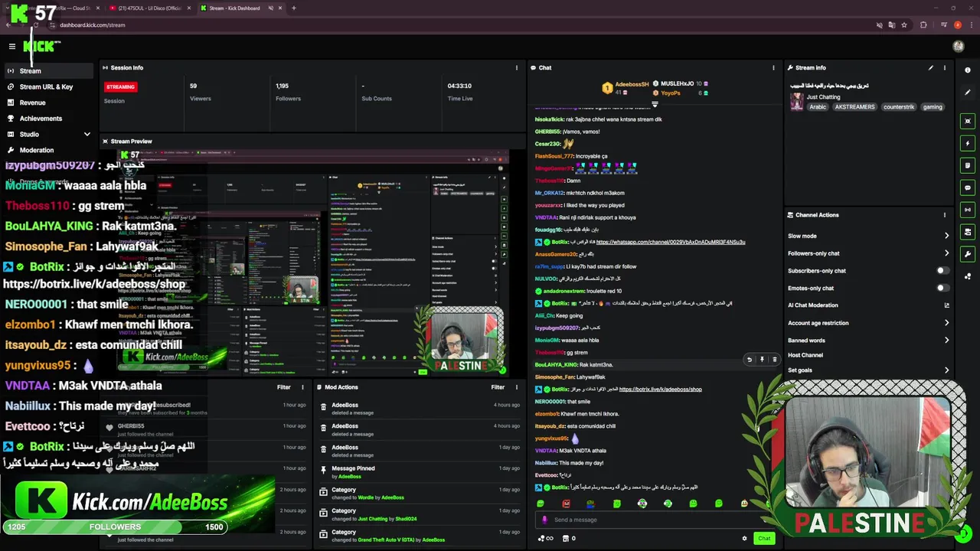Viewport: 980px width, 551px height.
Task: Delete BouLAHYA_KING's chat message
Action: click(x=774, y=359)
